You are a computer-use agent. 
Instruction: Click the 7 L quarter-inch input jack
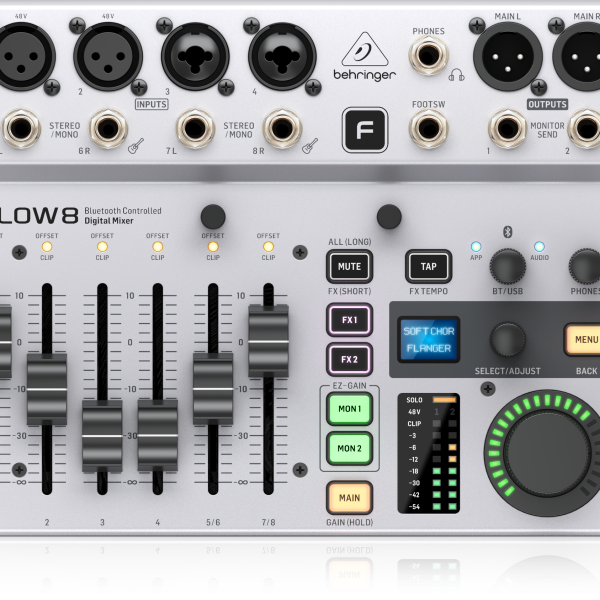click(195, 129)
